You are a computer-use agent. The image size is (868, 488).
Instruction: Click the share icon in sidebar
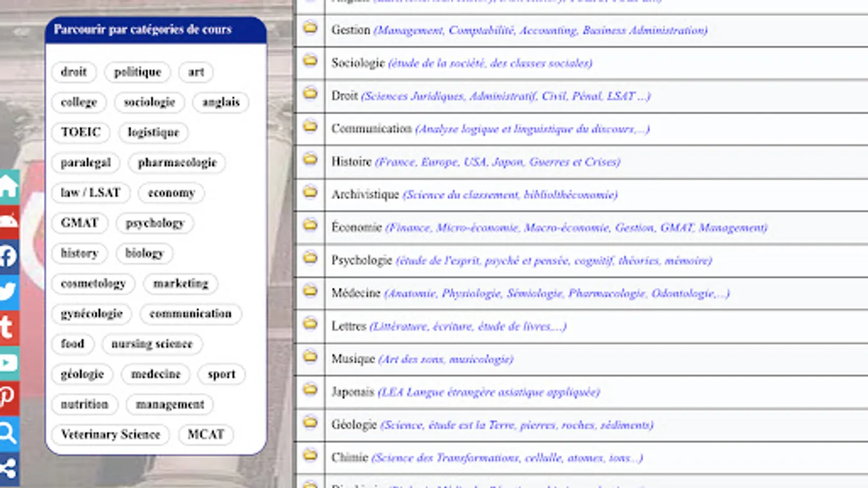point(9,469)
